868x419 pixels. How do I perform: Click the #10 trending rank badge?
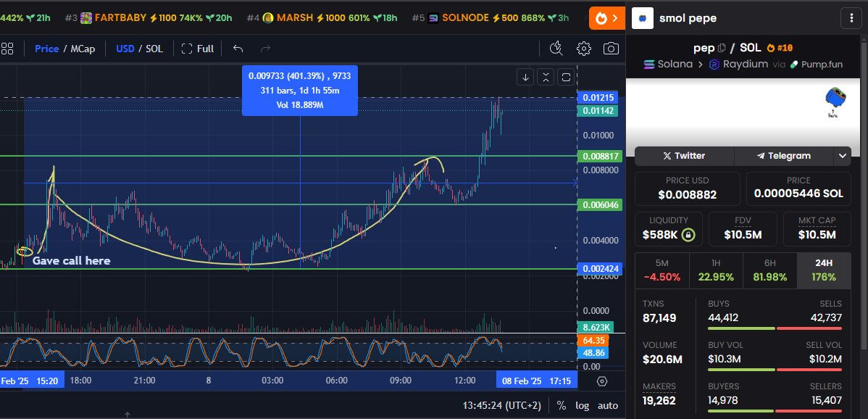point(780,48)
